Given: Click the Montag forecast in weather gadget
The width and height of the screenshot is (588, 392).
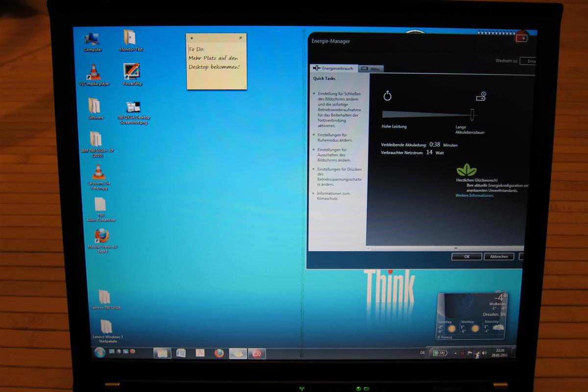Looking at the screenshot, I should (x=469, y=326).
